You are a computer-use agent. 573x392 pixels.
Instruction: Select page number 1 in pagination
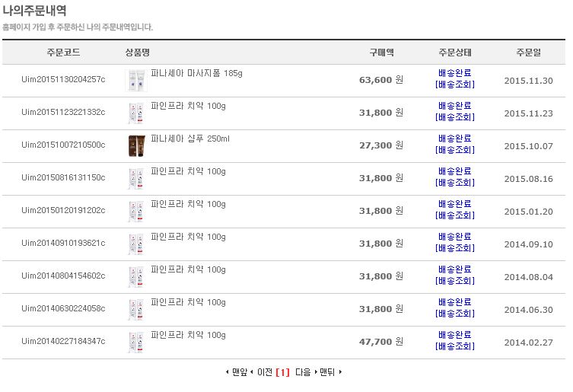coord(283,372)
